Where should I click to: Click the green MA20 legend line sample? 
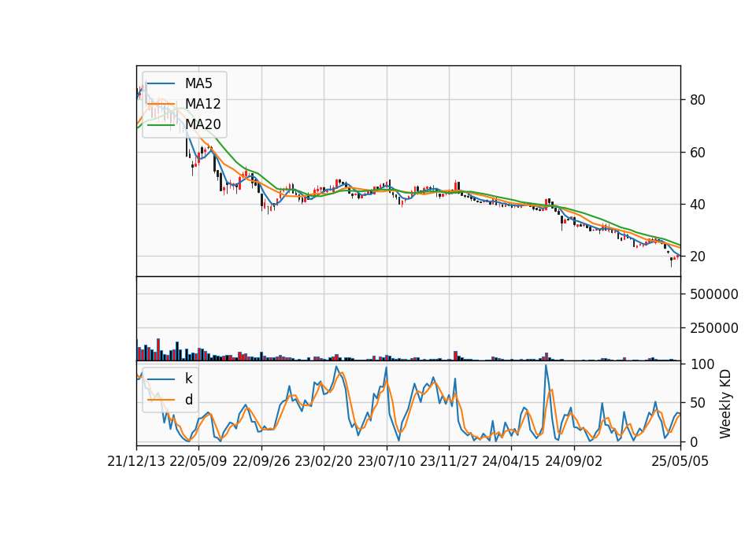161,125
